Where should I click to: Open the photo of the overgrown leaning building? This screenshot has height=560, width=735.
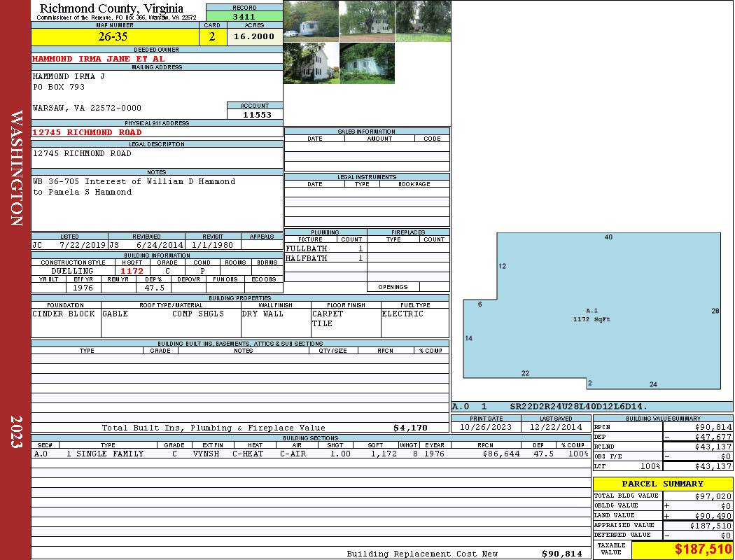pyautogui.click(x=367, y=63)
